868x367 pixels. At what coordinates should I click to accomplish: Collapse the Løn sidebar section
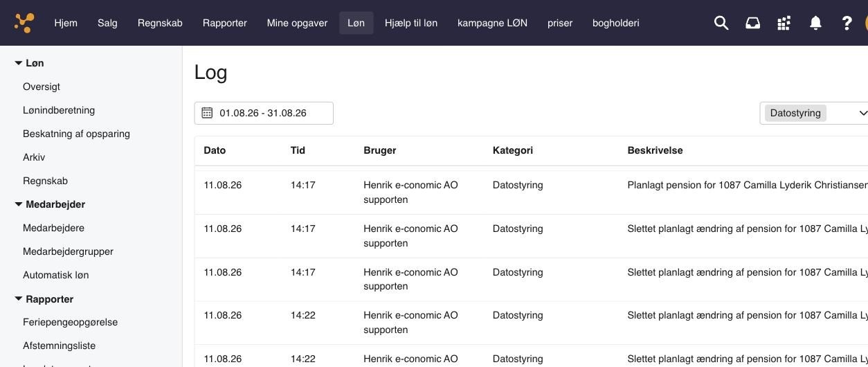coord(19,63)
